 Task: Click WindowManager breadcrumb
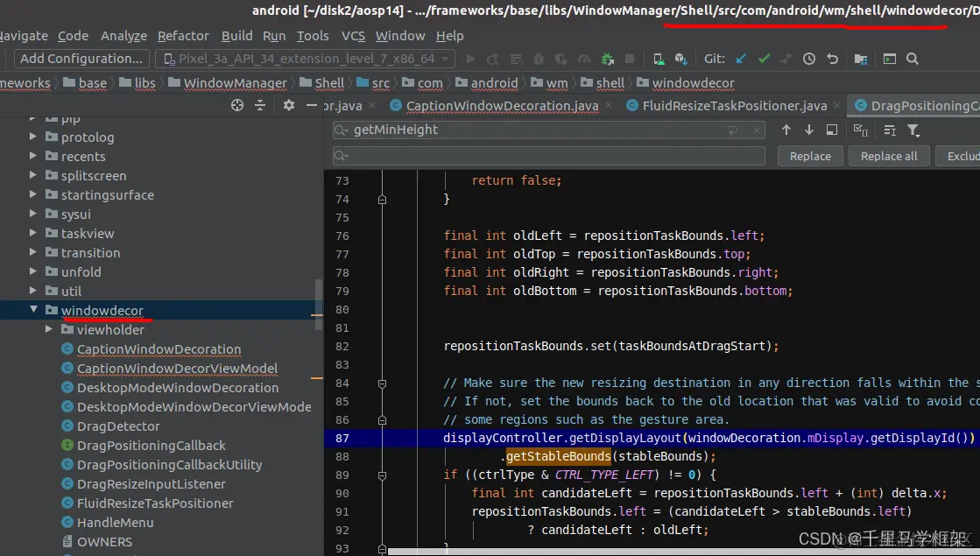[x=235, y=83]
